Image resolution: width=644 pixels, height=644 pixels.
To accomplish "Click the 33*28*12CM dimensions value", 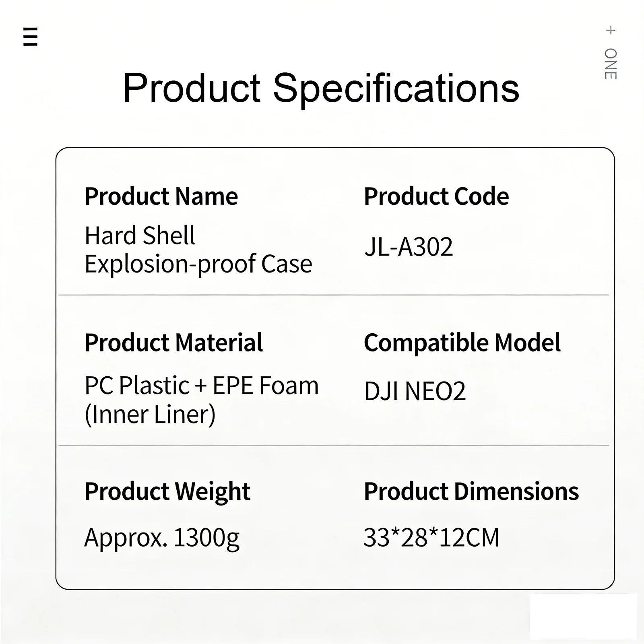I will click(431, 537).
